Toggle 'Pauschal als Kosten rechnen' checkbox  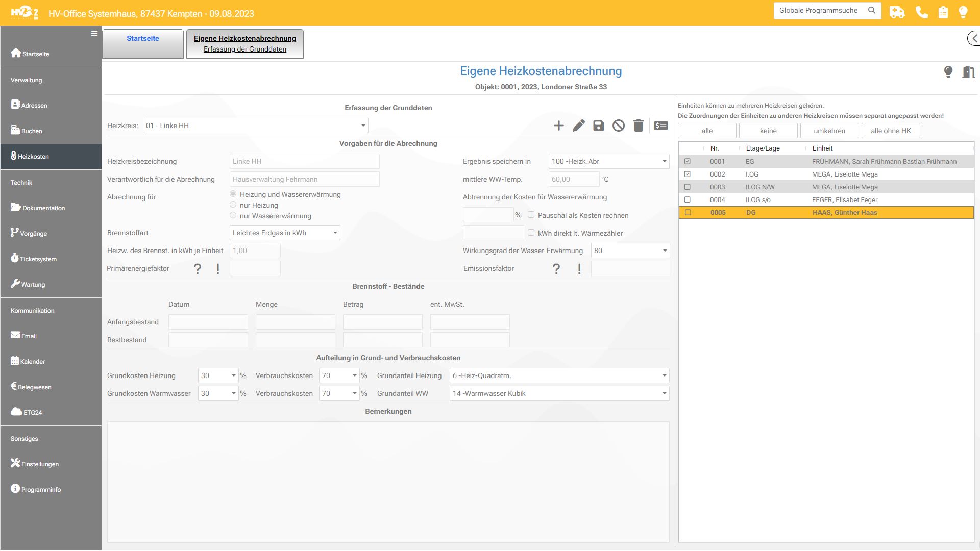pyautogui.click(x=531, y=215)
